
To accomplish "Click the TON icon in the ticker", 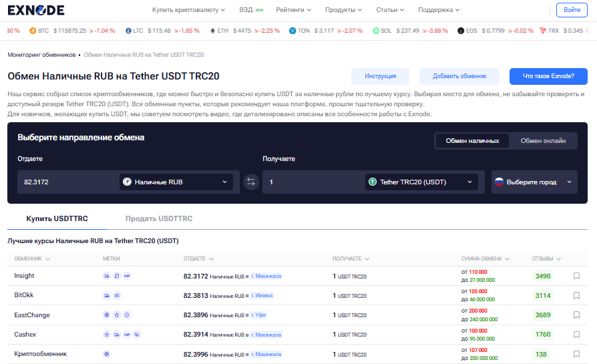I will tap(292, 31).
